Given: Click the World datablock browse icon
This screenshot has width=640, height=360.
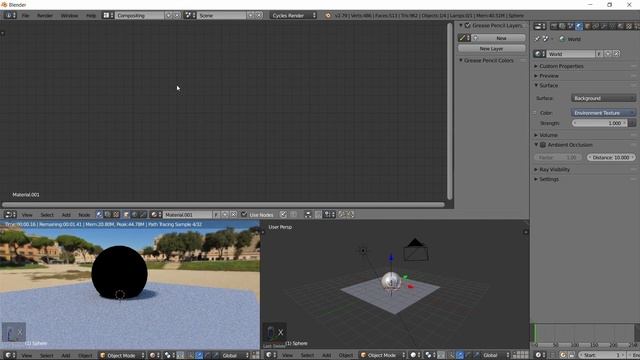Looking at the screenshot, I should [x=540, y=54].
